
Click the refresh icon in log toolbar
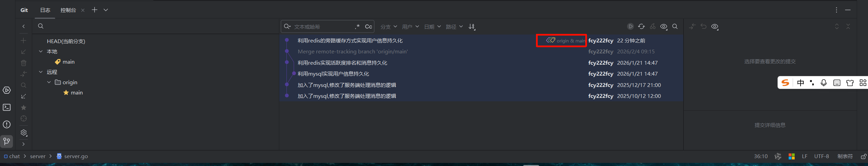641,26
